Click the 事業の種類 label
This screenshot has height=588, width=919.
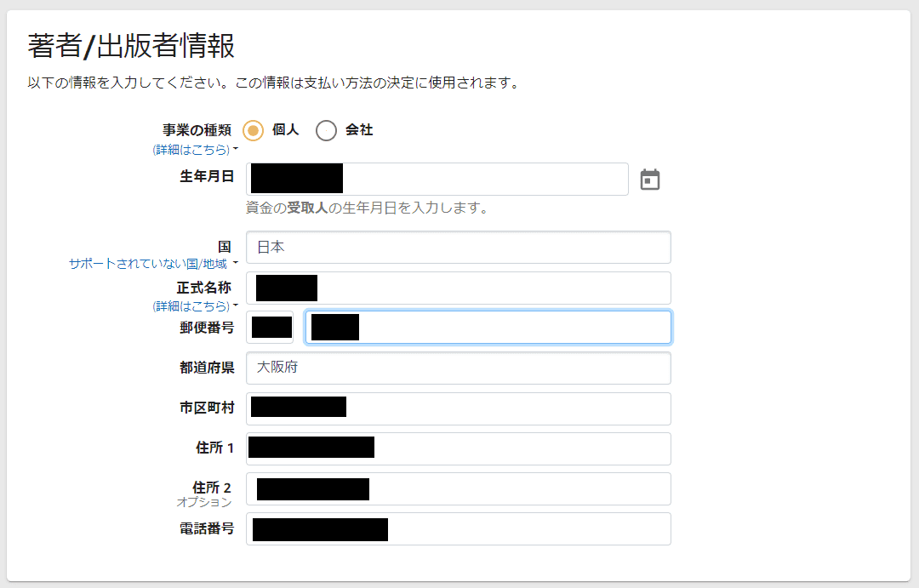[x=197, y=129]
